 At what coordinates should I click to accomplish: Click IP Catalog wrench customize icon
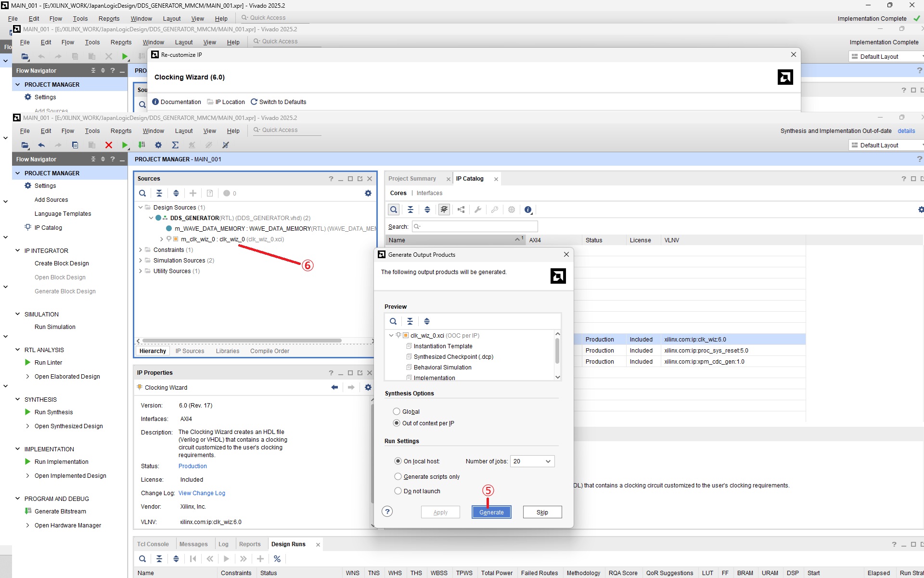[x=478, y=210]
